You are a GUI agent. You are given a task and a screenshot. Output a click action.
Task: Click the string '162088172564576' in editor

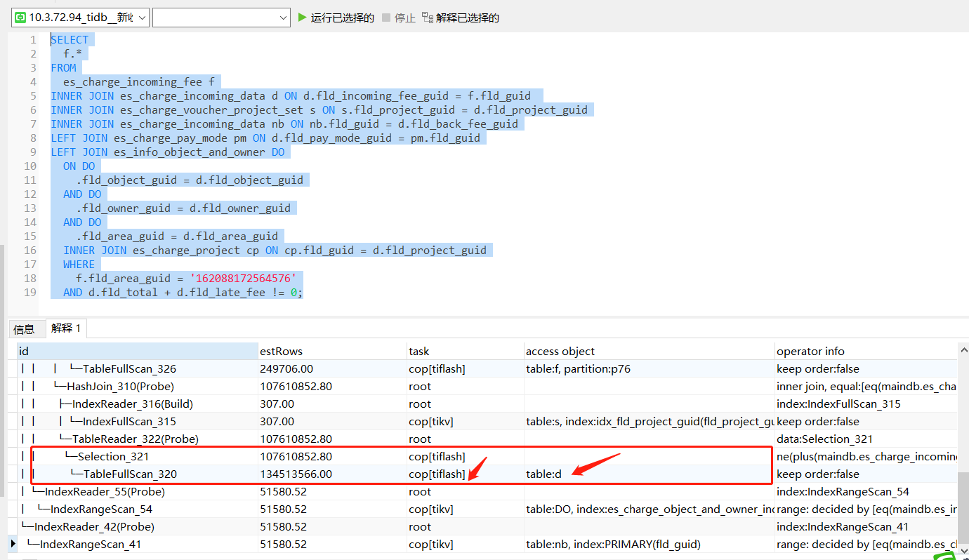pyautogui.click(x=242, y=278)
